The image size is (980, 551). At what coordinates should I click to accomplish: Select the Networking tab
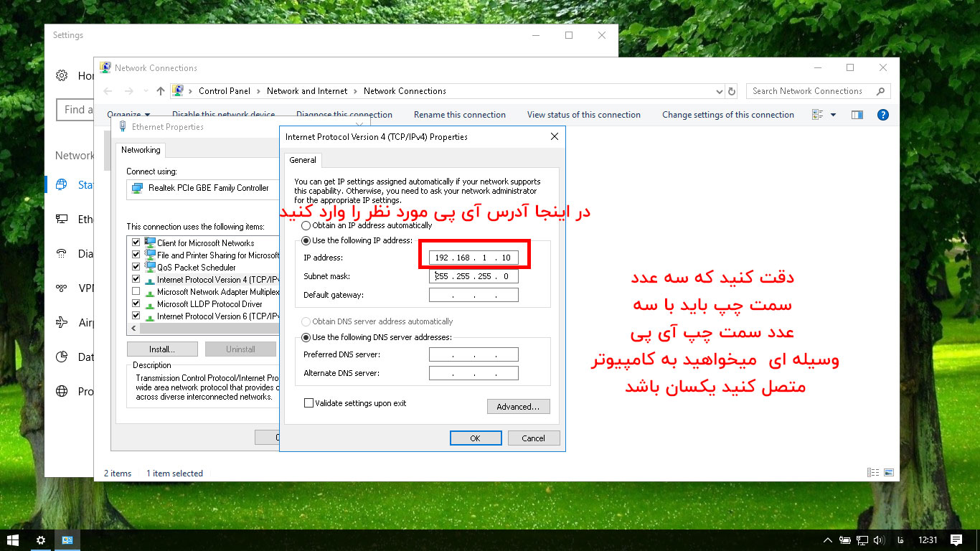click(x=141, y=150)
